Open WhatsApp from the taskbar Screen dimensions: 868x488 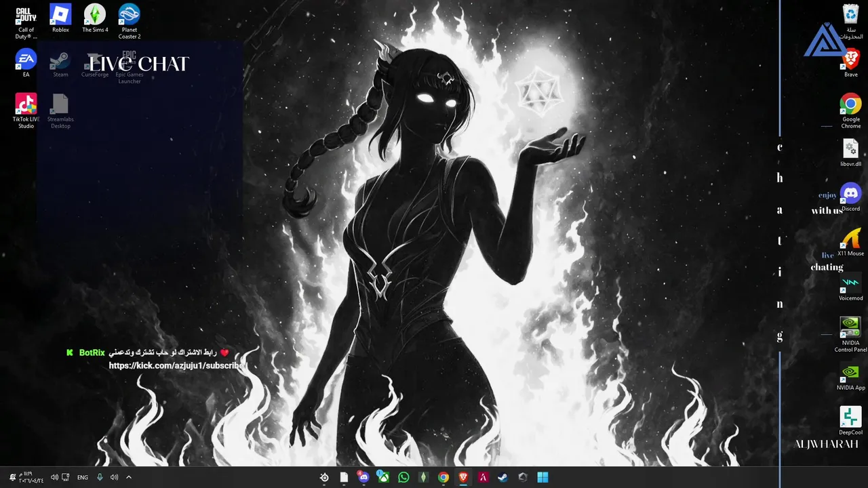(403, 477)
